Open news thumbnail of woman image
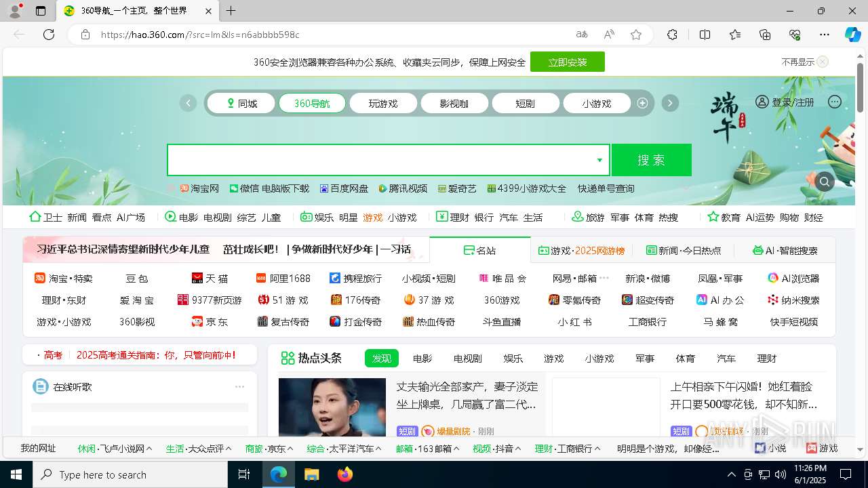 click(x=332, y=407)
